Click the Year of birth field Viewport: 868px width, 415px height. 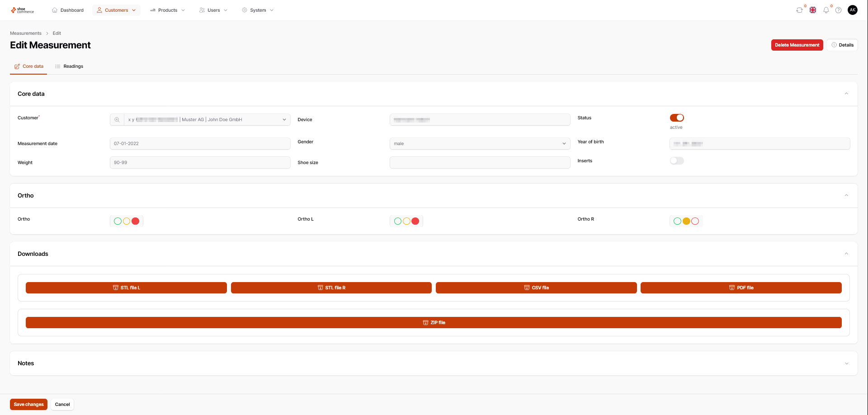(759, 144)
